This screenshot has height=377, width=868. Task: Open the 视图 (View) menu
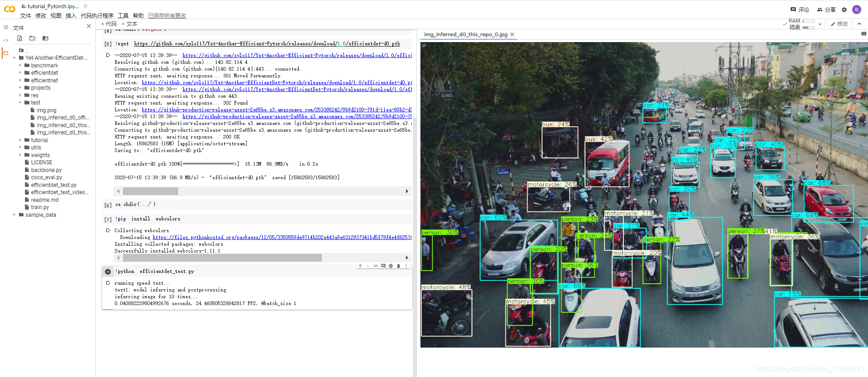pos(56,16)
